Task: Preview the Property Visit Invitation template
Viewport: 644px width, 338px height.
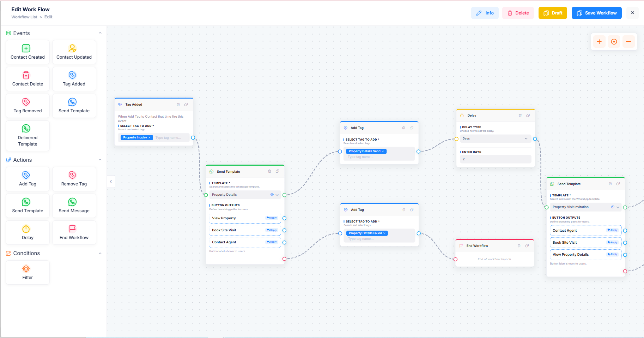Action: point(612,207)
